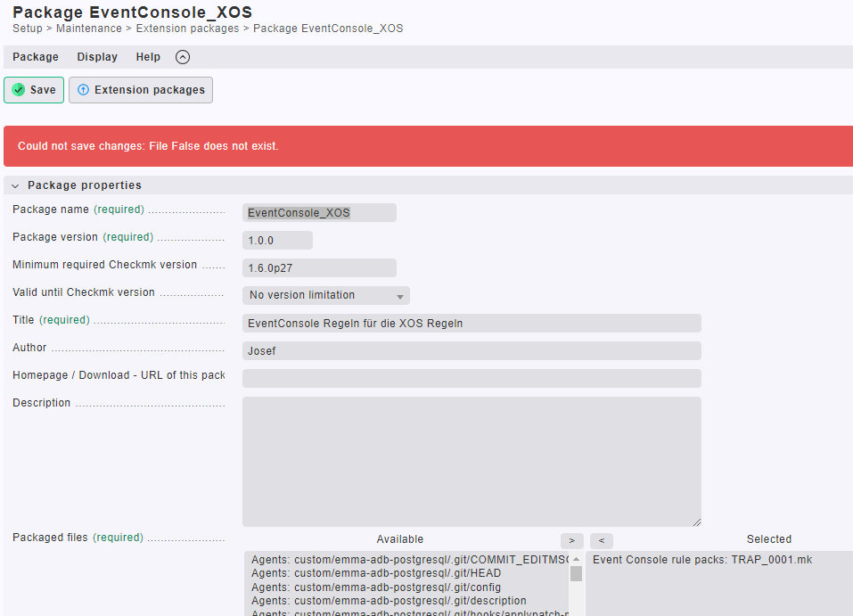
Task: Click into the Title text field
Action: [x=472, y=324]
